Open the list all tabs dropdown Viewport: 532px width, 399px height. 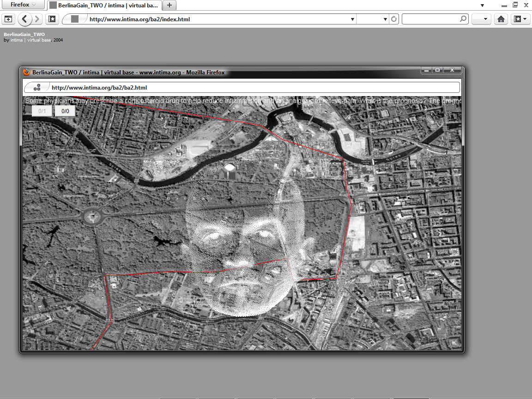pyautogui.click(x=482, y=5)
